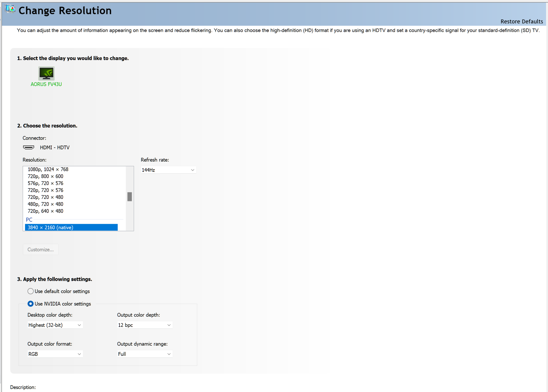
Task: Pick 720p, 800 × 600 resolution
Action: pyautogui.click(x=45, y=176)
